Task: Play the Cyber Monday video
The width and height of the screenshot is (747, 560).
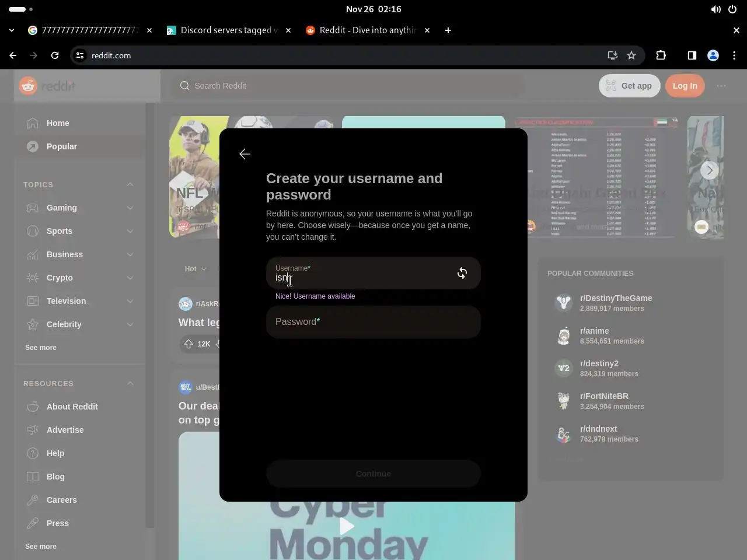Action: point(347,526)
